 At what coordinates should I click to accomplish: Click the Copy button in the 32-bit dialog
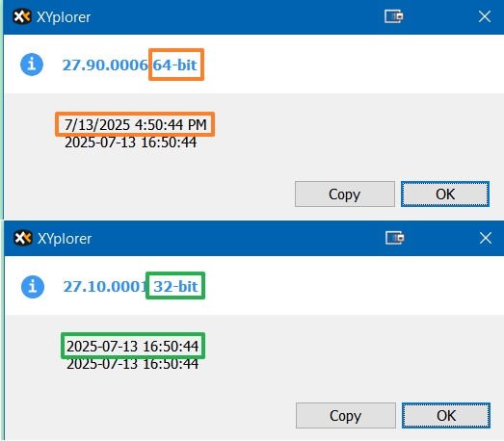coord(346,415)
